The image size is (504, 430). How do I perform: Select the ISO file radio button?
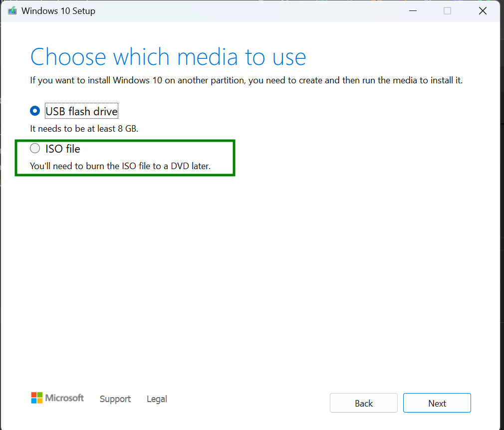tap(35, 148)
